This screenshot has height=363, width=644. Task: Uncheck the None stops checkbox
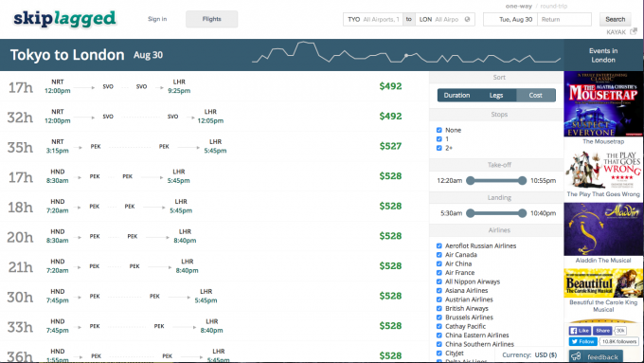tap(439, 130)
